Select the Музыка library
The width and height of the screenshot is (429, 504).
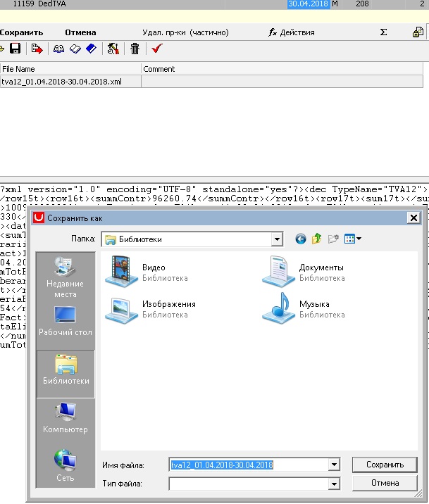click(303, 308)
